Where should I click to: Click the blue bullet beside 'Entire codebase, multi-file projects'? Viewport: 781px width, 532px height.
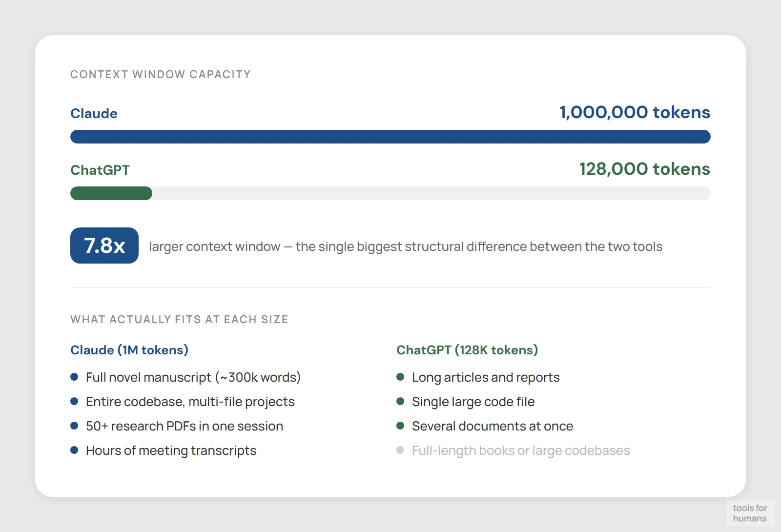point(74,401)
